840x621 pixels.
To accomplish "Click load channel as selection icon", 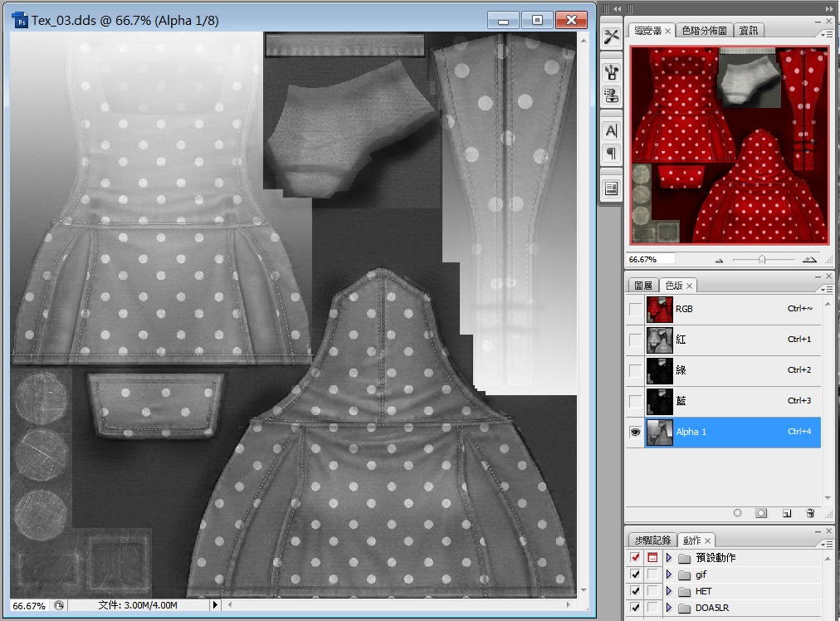I will (x=737, y=513).
